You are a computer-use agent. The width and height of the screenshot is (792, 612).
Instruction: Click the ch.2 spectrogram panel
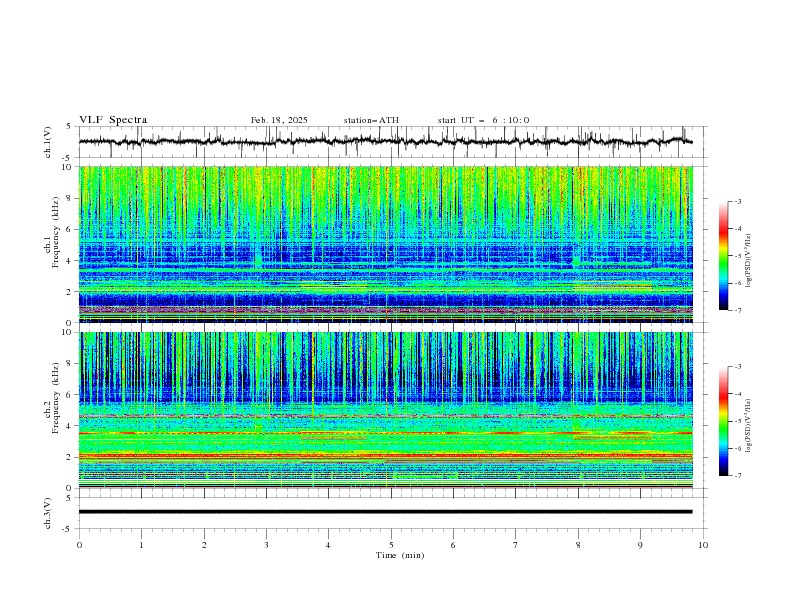[x=386, y=410]
